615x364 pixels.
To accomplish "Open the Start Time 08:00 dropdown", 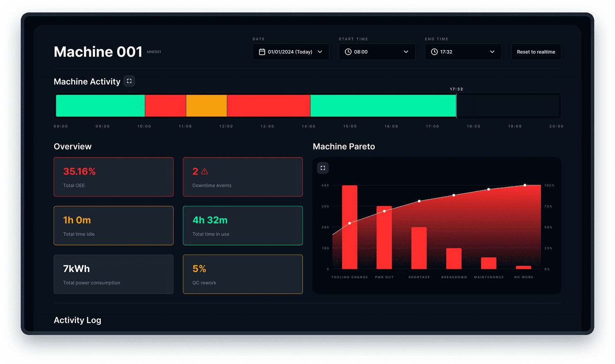I will pyautogui.click(x=377, y=52).
